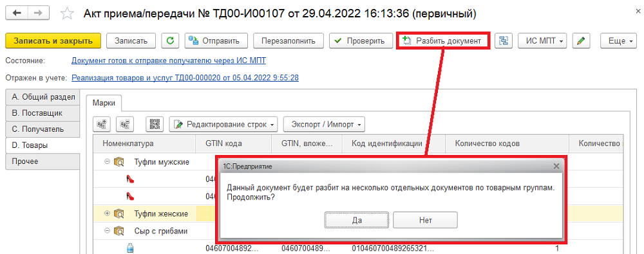Decline the dialog with Нет
644x254 pixels.
tap(426, 220)
